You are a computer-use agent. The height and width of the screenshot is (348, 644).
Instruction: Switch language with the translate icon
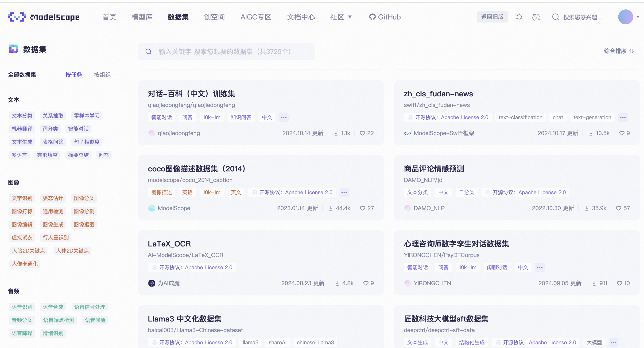coord(536,17)
